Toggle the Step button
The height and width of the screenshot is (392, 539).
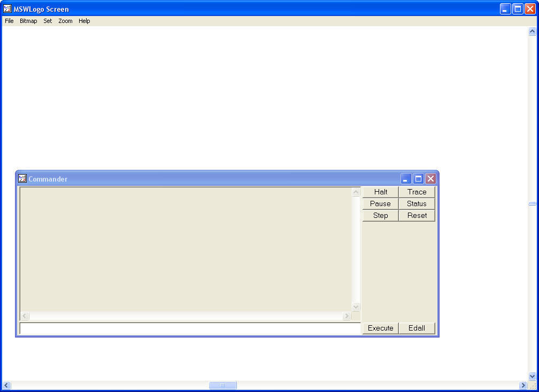pyautogui.click(x=380, y=215)
